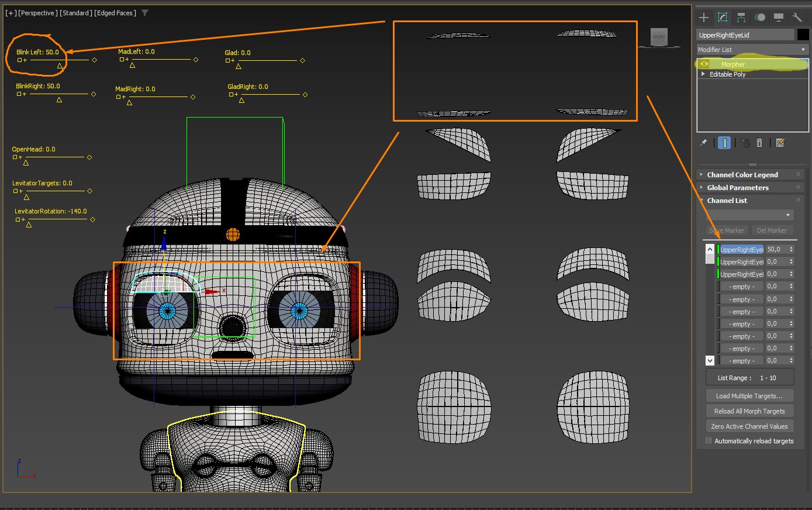Viewport: 812px width, 510px height.
Task: Toggle Morpher modifier visibility eye
Action: tap(704, 64)
